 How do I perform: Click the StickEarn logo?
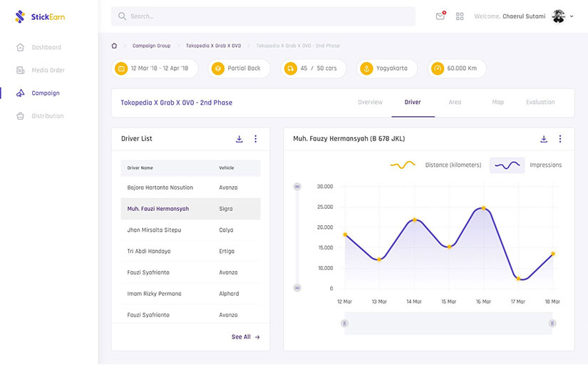pyautogui.click(x=40, y=16)
